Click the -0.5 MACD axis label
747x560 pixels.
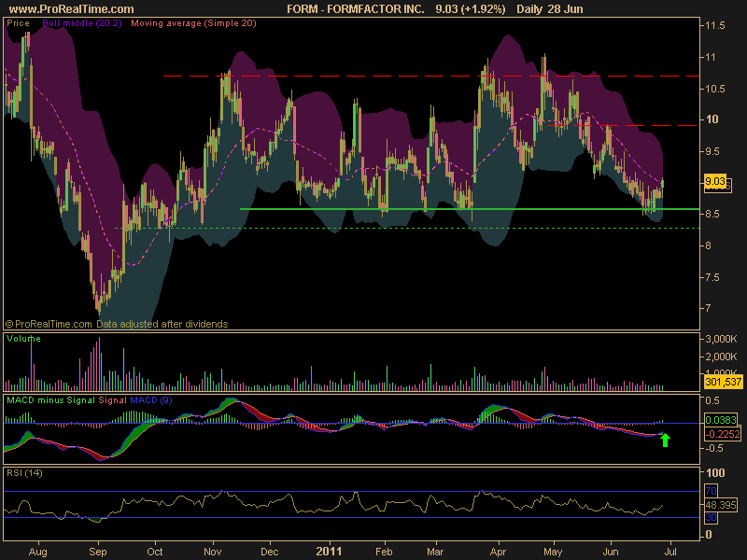point(714,448)
